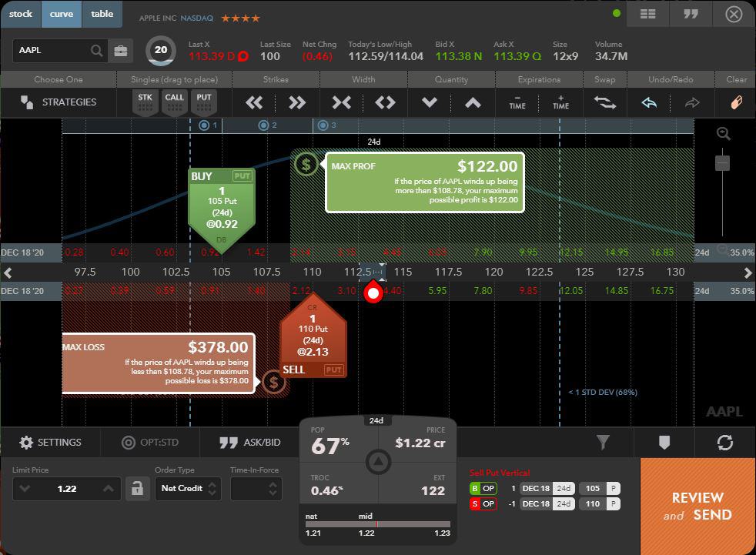Toggle the B OP leg indicator
756x555 pixels.
(x=483, y=488)
